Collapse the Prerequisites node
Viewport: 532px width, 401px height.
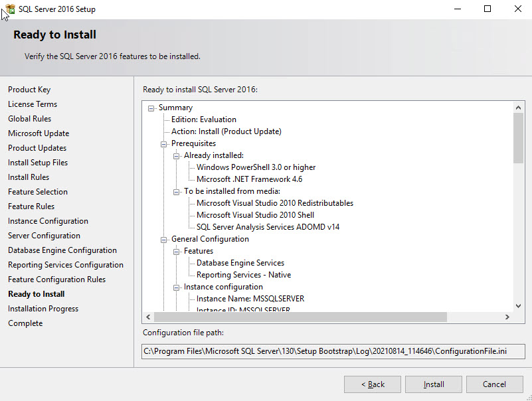164,143
